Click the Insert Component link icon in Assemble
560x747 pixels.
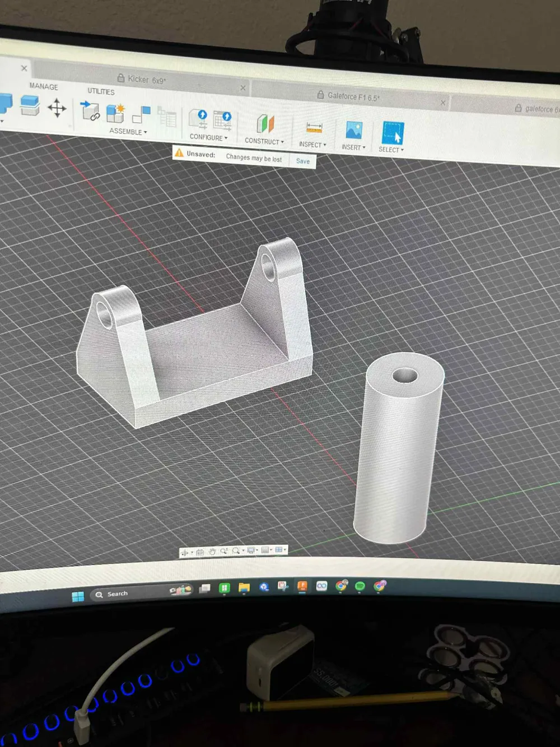click(90, 110)
